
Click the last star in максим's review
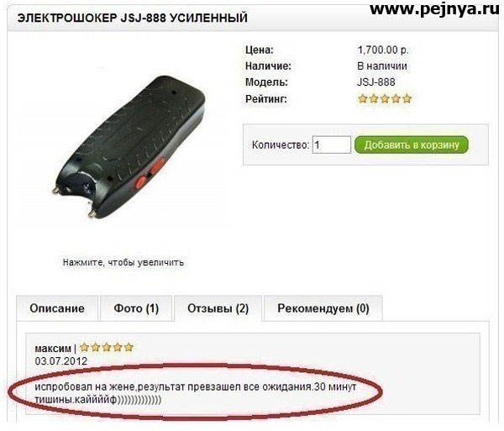tap(129, 348)
